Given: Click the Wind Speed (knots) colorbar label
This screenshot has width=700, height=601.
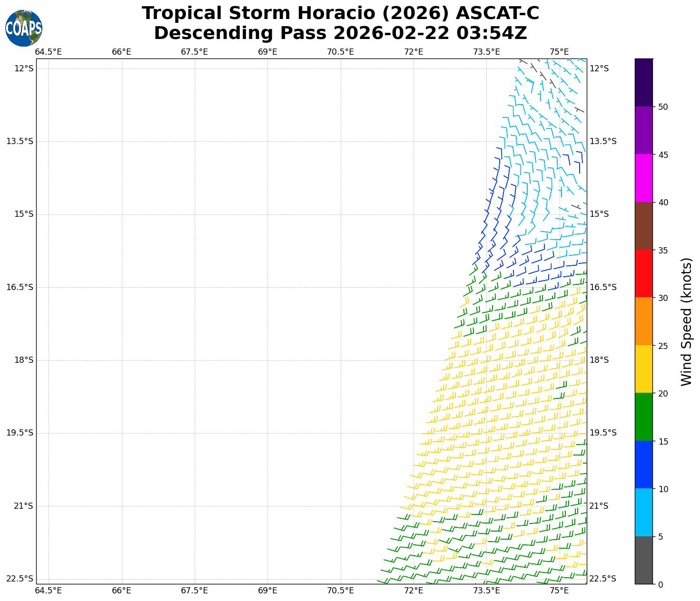Looking at the screenshot, I should click(x=686, y=322).
